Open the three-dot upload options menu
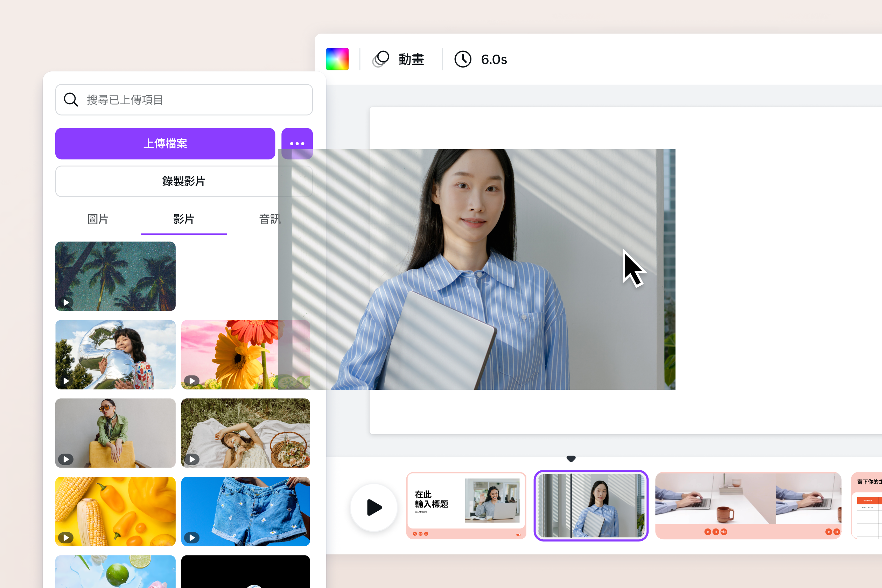This screenshot has height=588, width=882. [x=297, y=143]
